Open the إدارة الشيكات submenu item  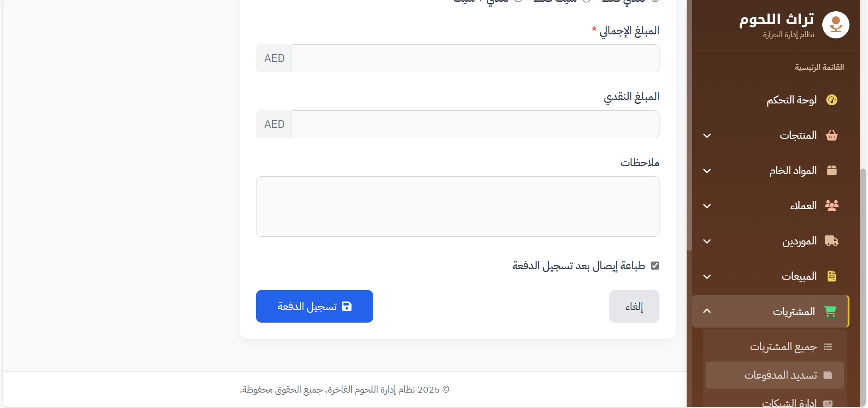(x=789, y=403)
